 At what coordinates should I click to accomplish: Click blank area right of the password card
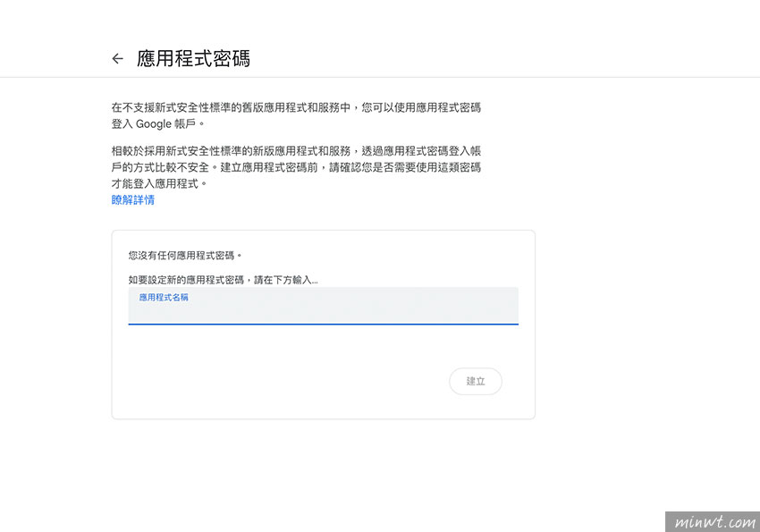(x=644, y=322)
